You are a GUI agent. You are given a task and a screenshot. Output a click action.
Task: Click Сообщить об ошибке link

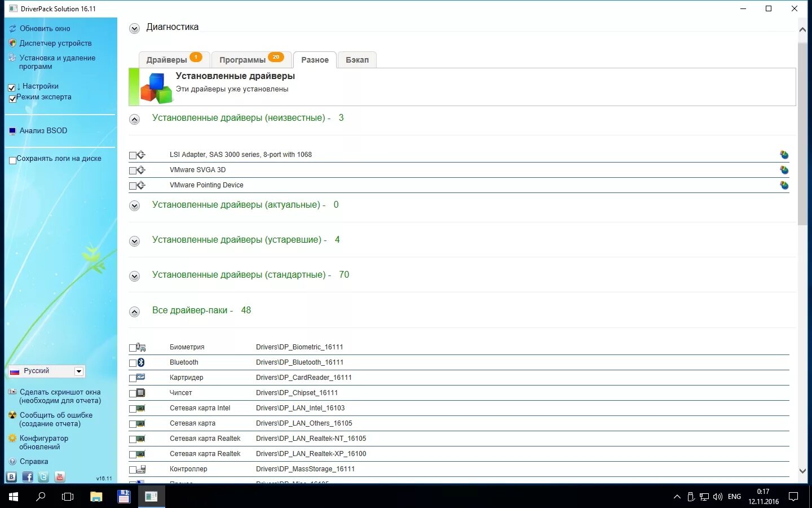pyautogui.click(x=56, y=419)
